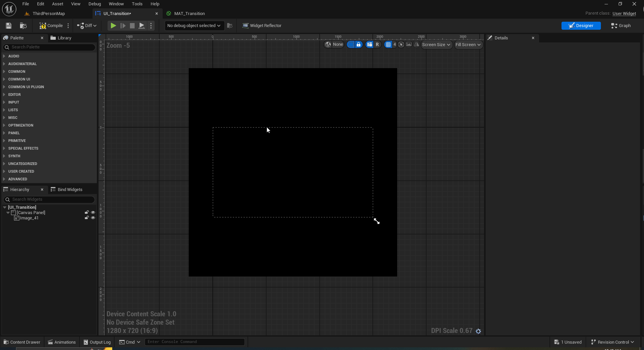The height and width of the screenshot is (350, 644).
Task: Open the User Widget parent class link
Action: [x=624, y=14]
